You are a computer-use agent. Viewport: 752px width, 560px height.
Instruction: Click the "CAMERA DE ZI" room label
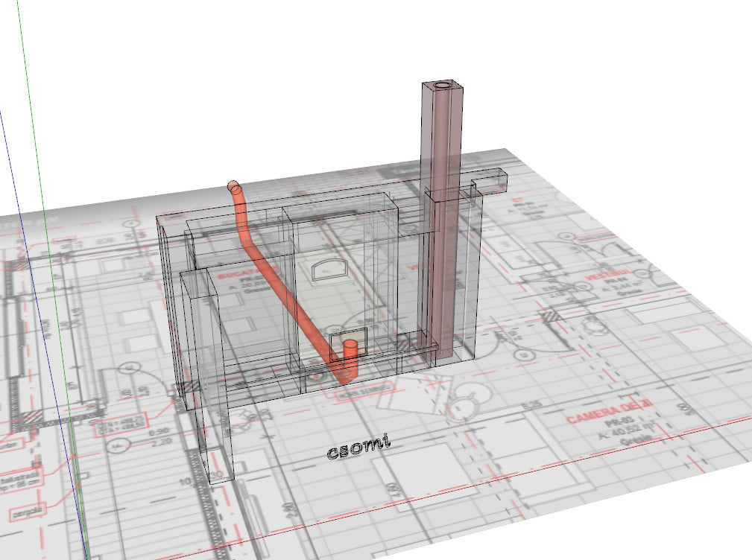click(609, 413)
